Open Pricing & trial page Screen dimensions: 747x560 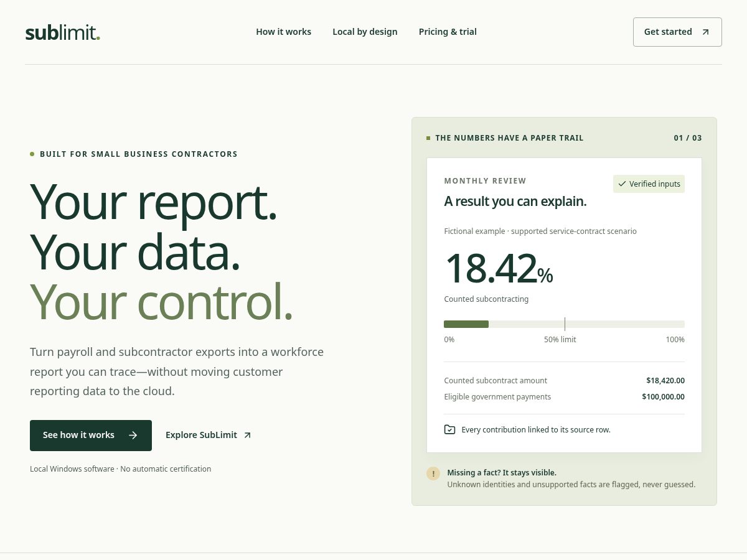tap(448, 32)
